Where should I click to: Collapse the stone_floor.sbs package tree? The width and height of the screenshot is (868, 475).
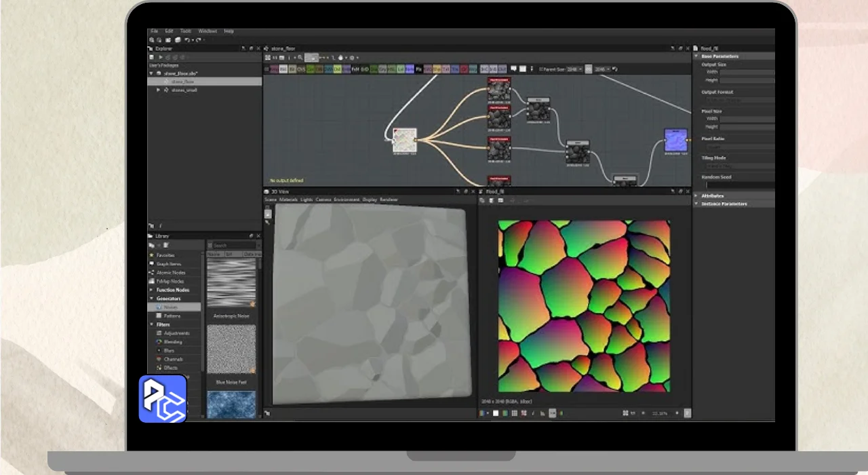click(x=151, y=73)
